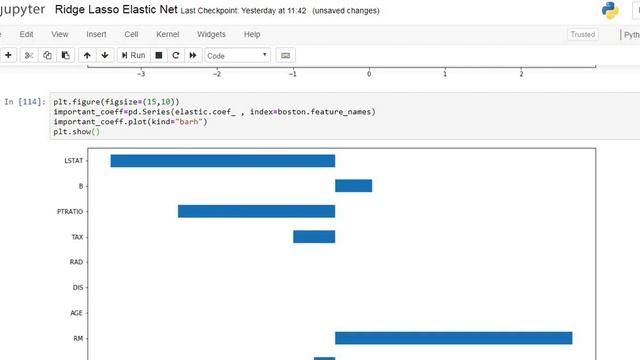
Task: Click the jupyter logo
Action: pos(22,10)
